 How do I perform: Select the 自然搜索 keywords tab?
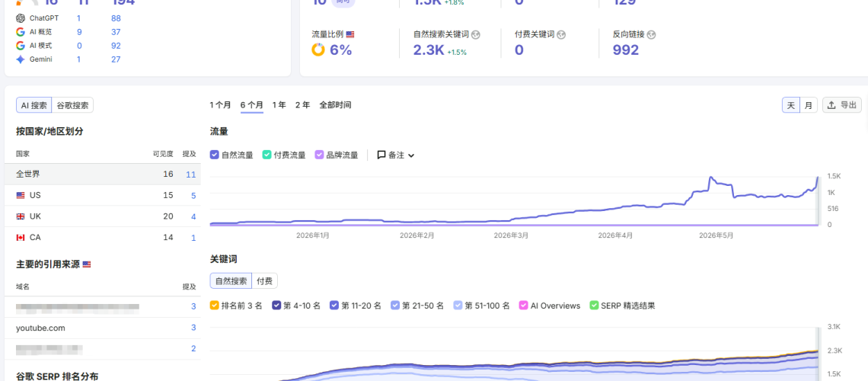pyautogui.click(x=231, y=280)
